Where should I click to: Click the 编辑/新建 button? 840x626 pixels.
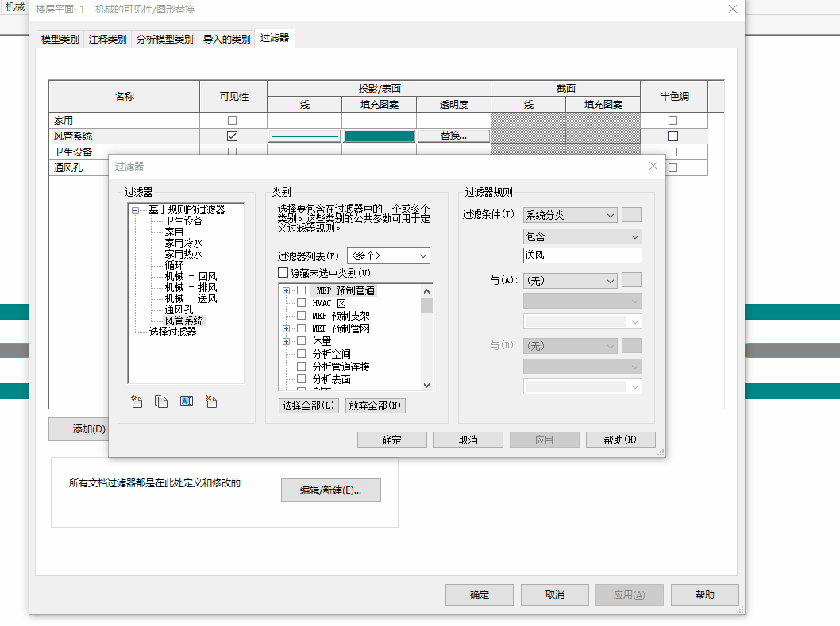(x=330, y=490)
